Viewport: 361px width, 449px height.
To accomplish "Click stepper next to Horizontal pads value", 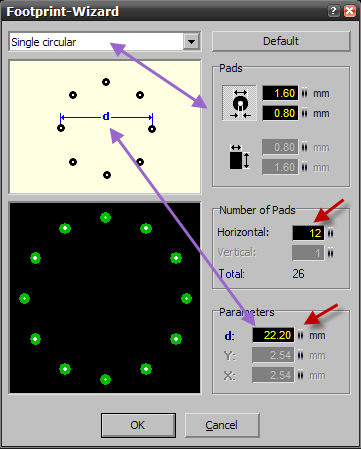I will click(330, 233).
